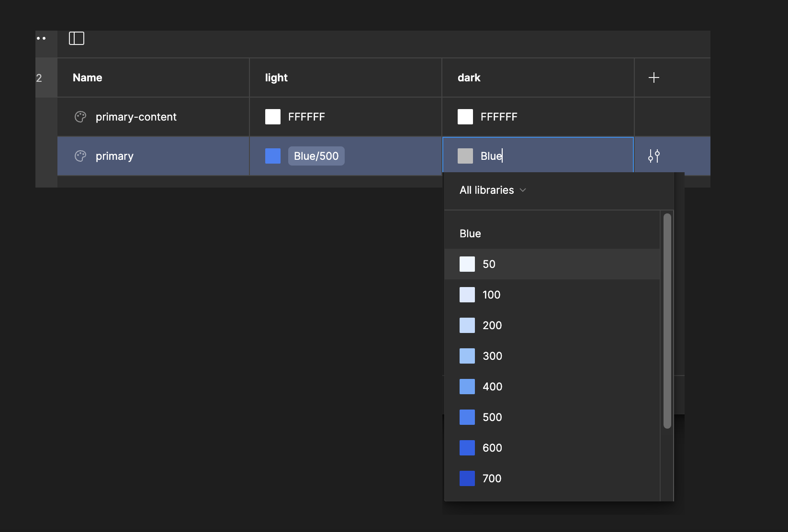Click dark mode white swatch for primary-content
The image size is (788, 532).
click(x=465, y=117)
